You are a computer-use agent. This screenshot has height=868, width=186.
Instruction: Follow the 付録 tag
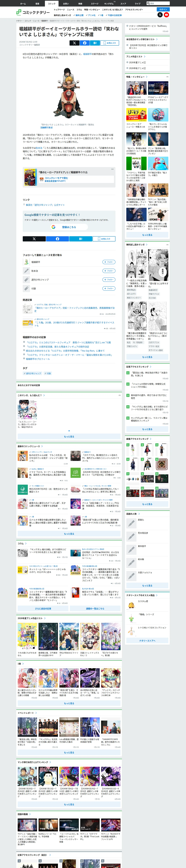pyautogui.click(x=109, y=288)
